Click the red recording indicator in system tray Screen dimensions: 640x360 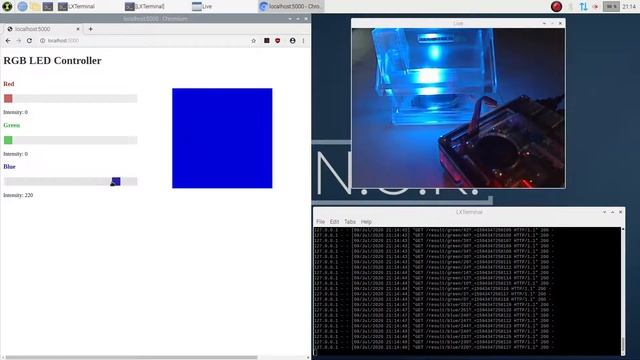coord(556,7)
